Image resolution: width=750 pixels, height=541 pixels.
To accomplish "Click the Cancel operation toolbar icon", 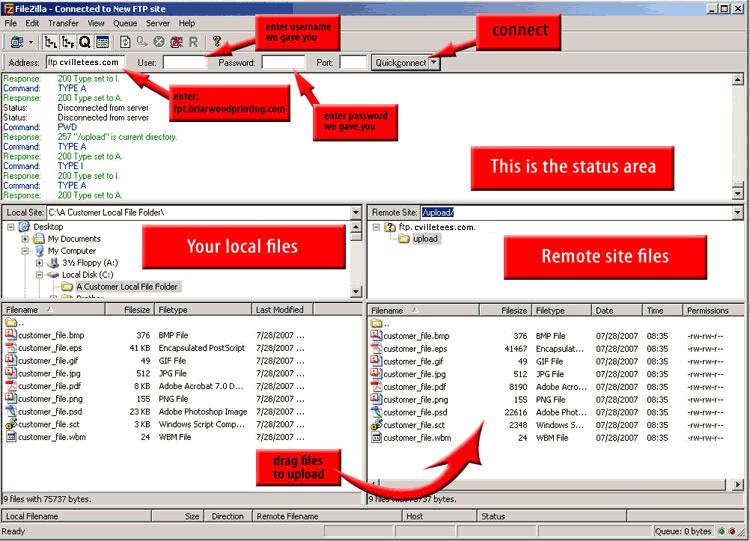I will 159,42.
